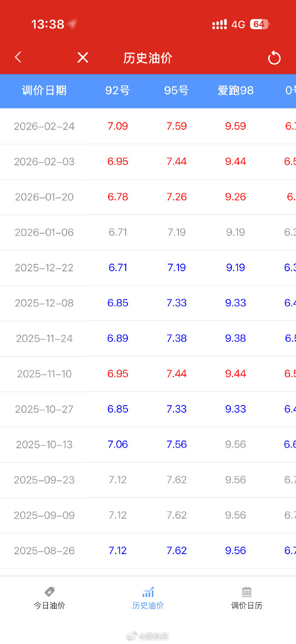Select the 2026-02-24 price row
This screenshot has width=296, height=644.
tap(148, 126)
